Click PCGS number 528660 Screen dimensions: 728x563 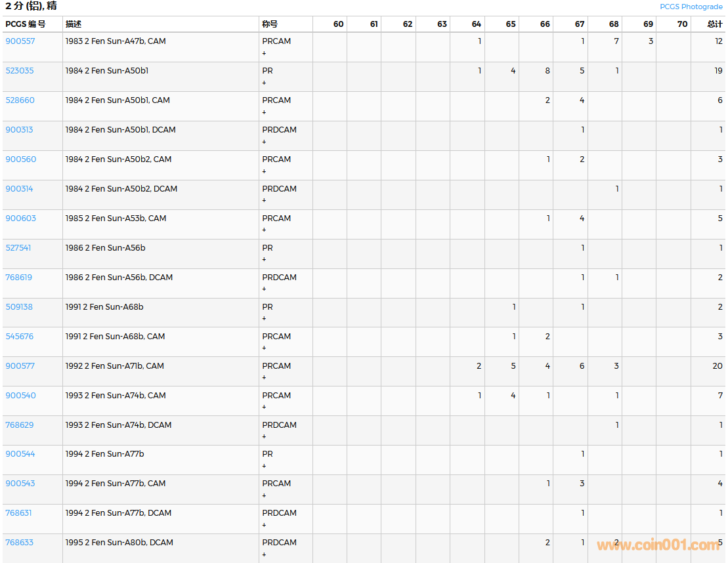[x=20, y=100]
